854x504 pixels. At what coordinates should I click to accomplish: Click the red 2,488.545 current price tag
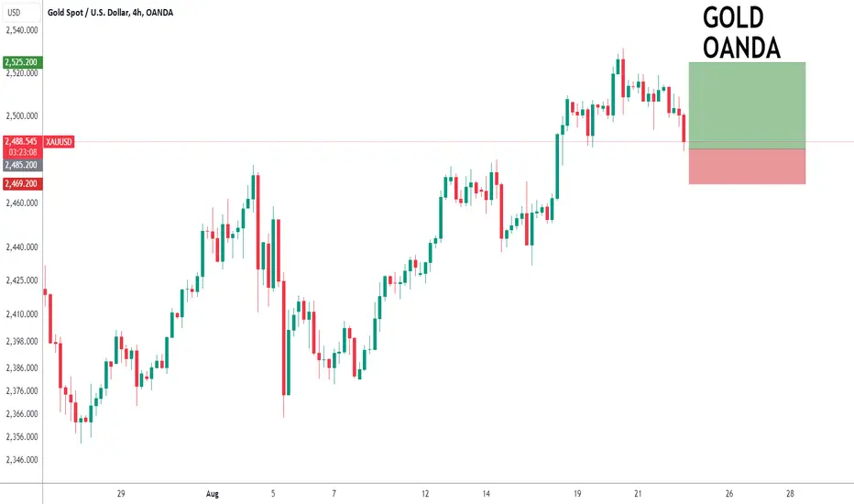coord(22,142)
